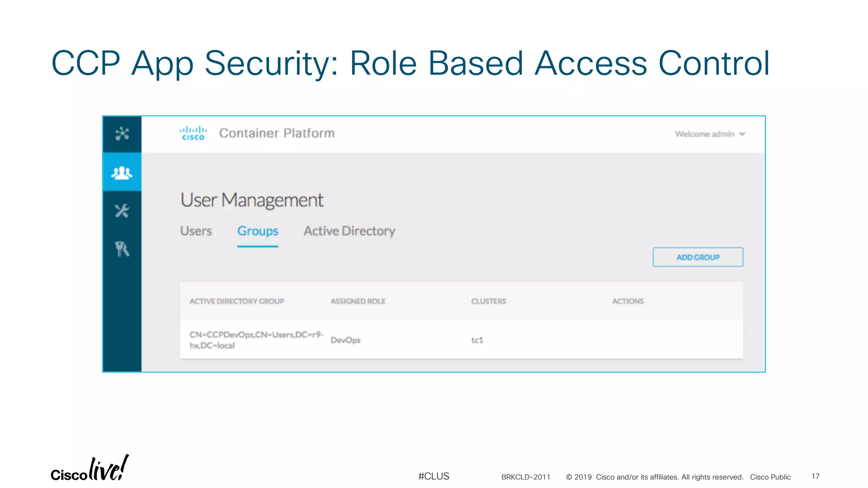Click the Assigned Role column header
The height and width of the screenshot is (488, 868).
coord(358,301)
